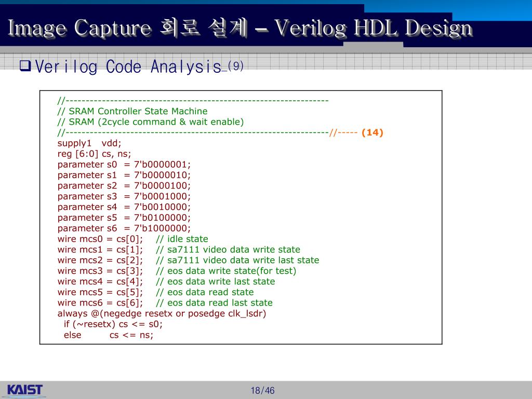Click 'wire mcs2 = cs[2];' declaration

(x=100, y=260)
